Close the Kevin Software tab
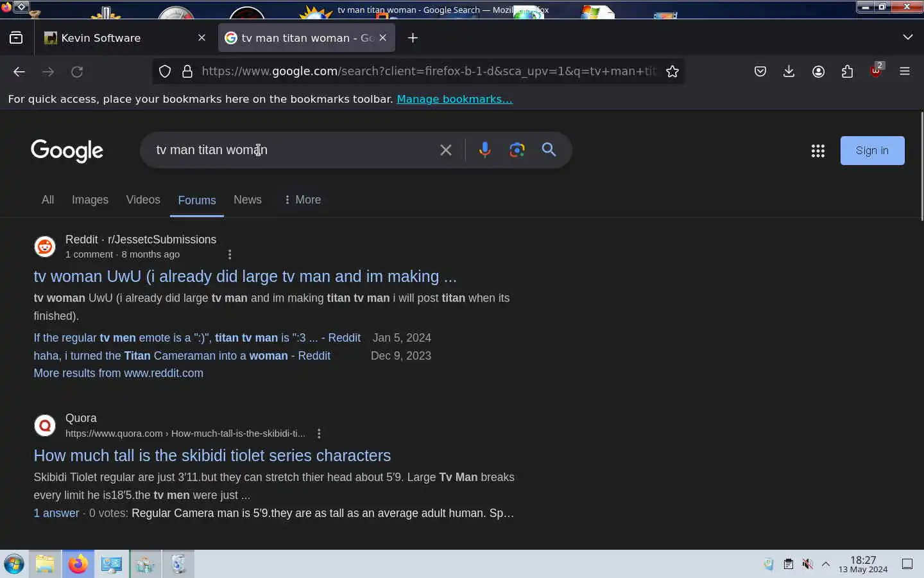 (x=201, y=38)
